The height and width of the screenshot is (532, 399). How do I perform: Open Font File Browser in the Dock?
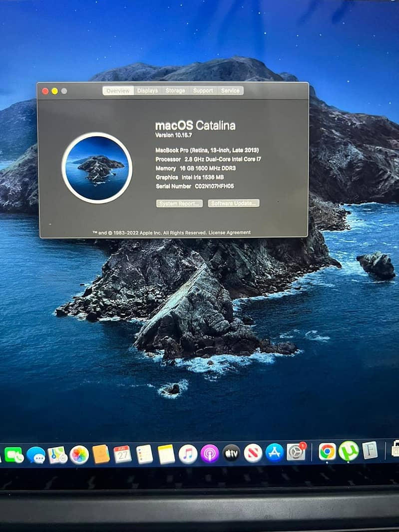[370, 450]
